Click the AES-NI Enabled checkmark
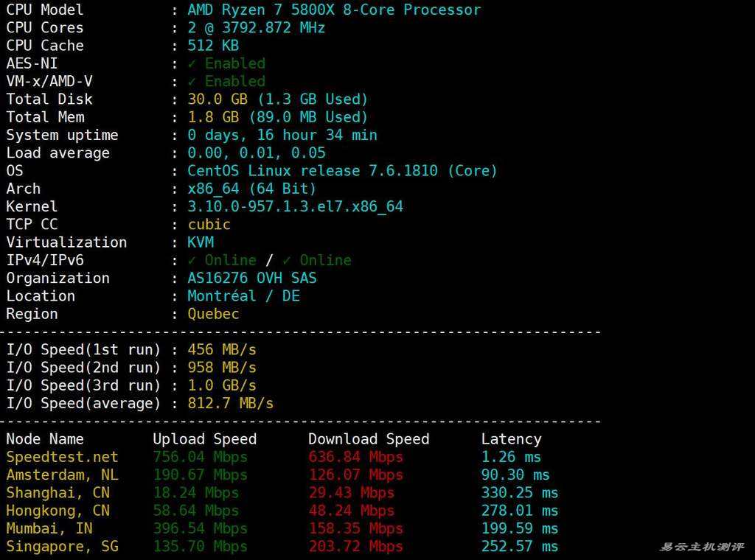The image size is (755, 560). click(x=192, y=63)
